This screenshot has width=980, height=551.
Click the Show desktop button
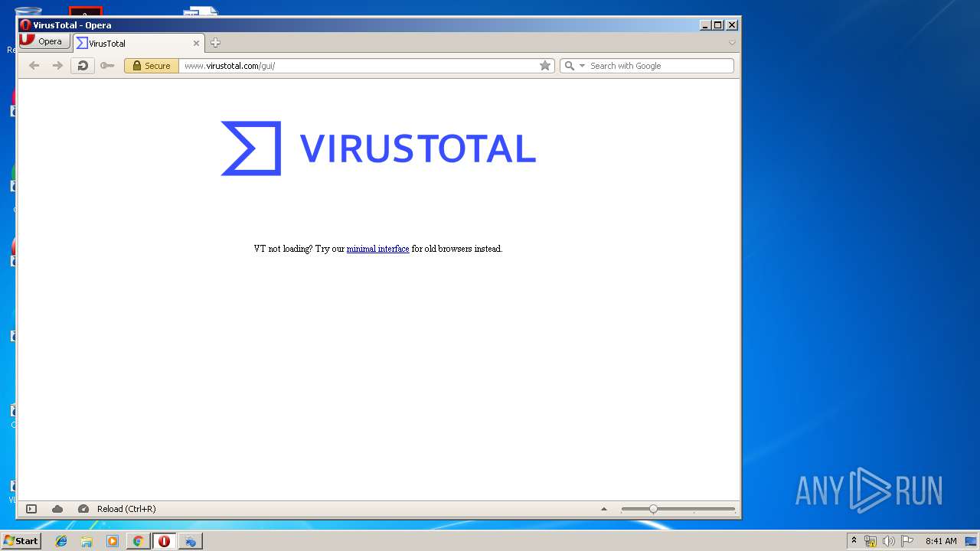[x=972, y=541]
